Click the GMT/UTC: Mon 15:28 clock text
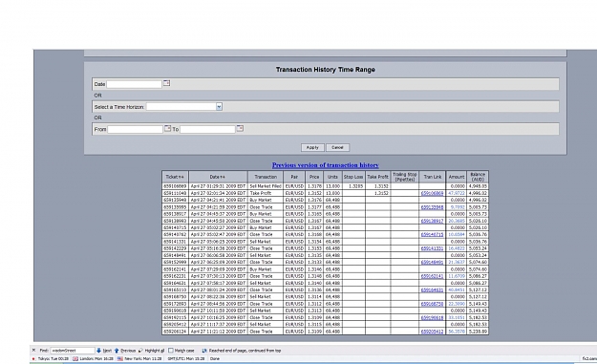 coord(186,358)
